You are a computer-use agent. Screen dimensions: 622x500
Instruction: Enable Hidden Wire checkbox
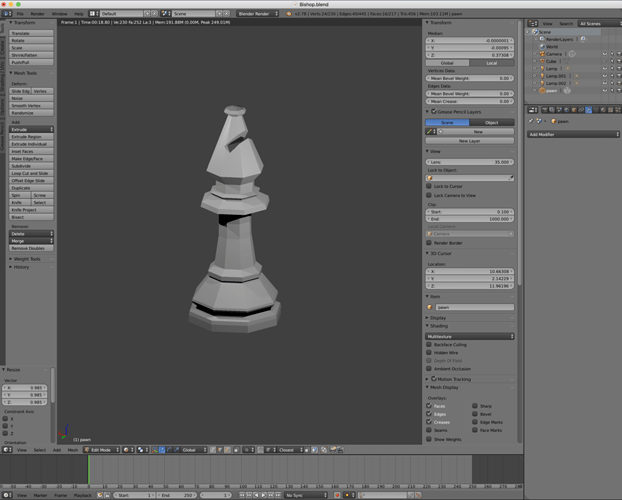pyautogui.click(x=429, y=352)
